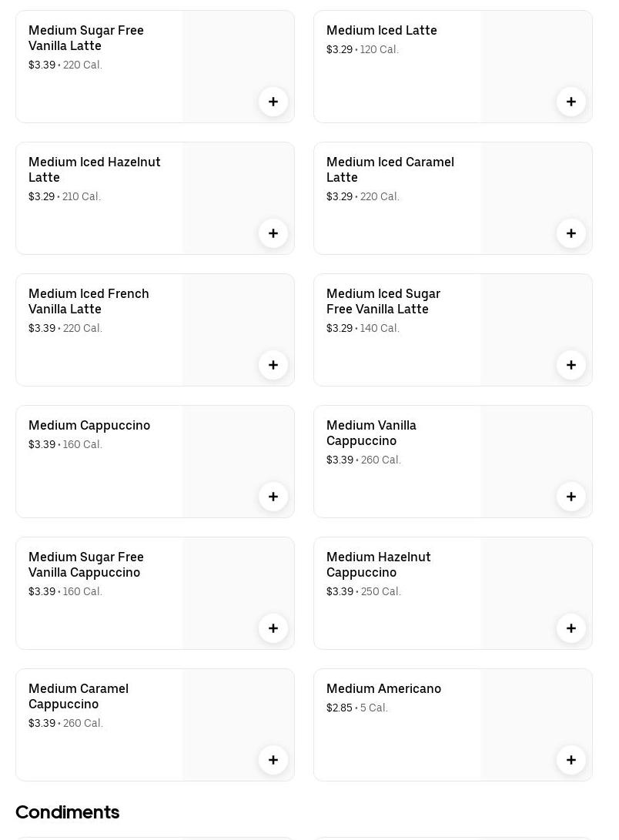Open Medium Americano item title

[383, 688]
